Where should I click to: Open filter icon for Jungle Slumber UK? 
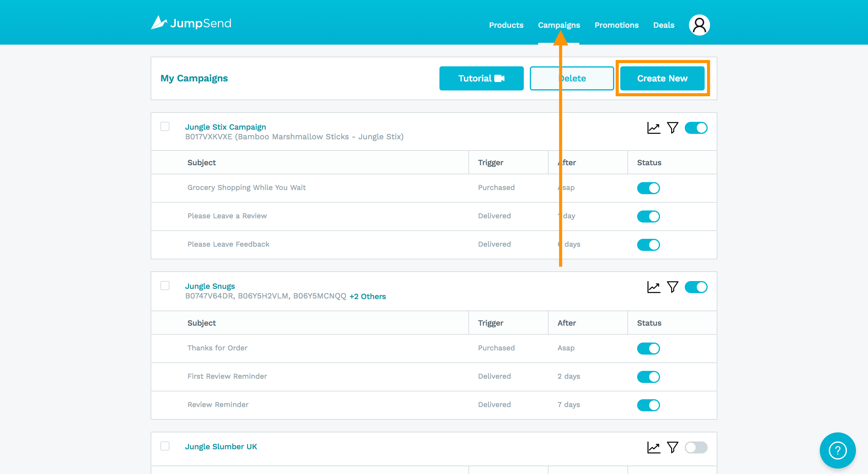[673, 447]
